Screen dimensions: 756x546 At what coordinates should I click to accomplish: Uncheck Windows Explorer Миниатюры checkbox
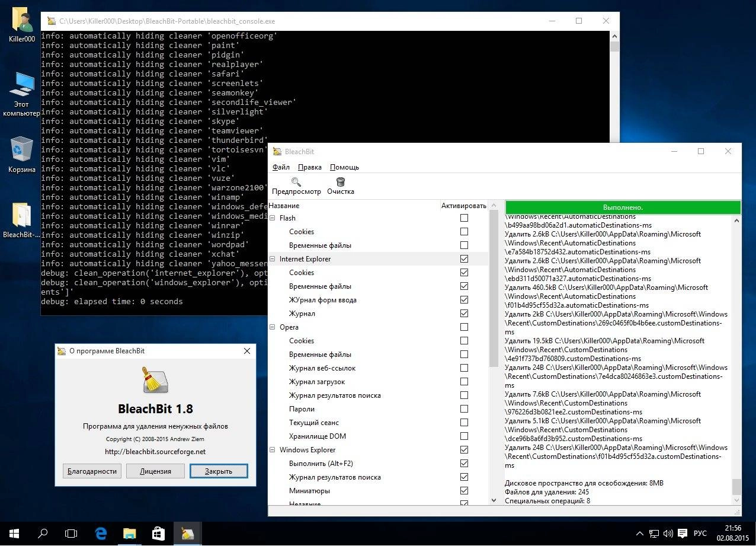coord(464,491)
